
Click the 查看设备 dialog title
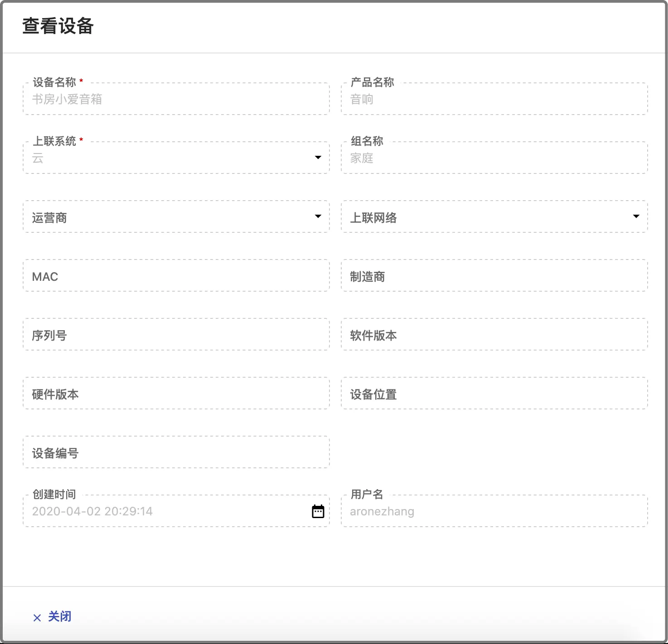(x=58, y=26)
